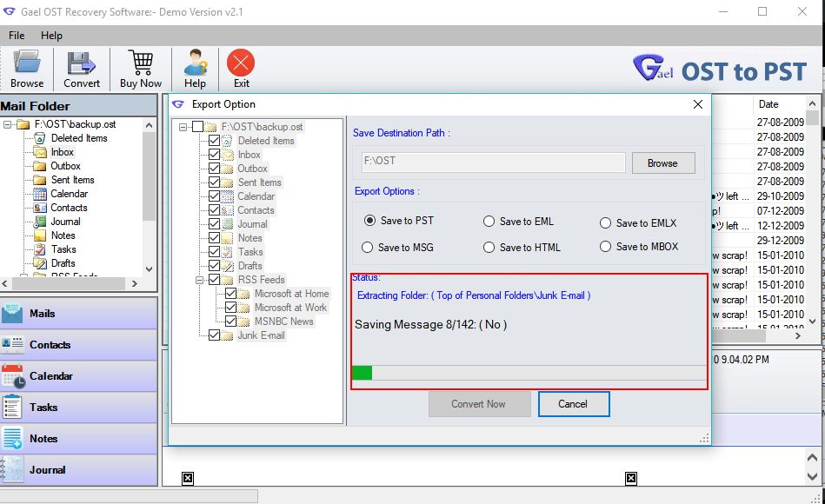Open the Help menu

tap(51, 36)
